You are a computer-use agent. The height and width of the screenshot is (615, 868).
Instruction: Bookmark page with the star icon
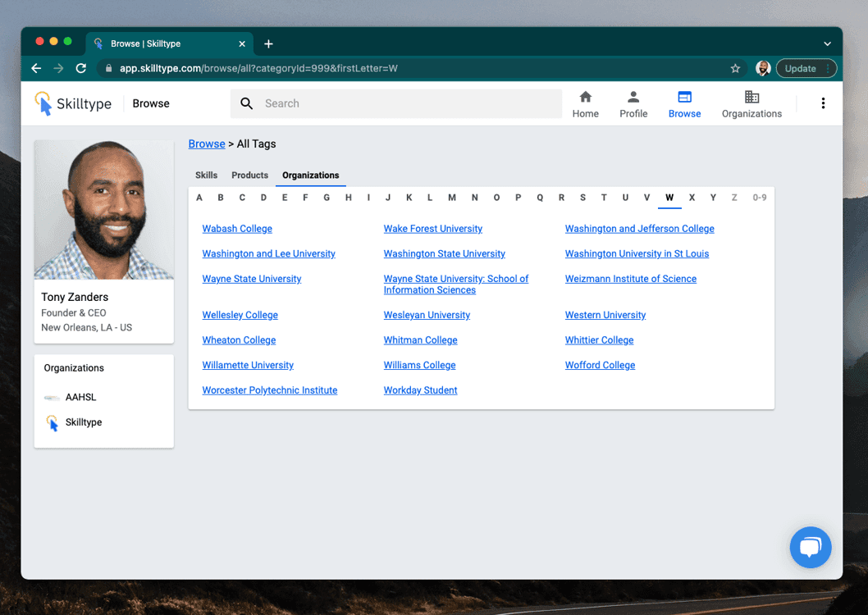point(734,69)
